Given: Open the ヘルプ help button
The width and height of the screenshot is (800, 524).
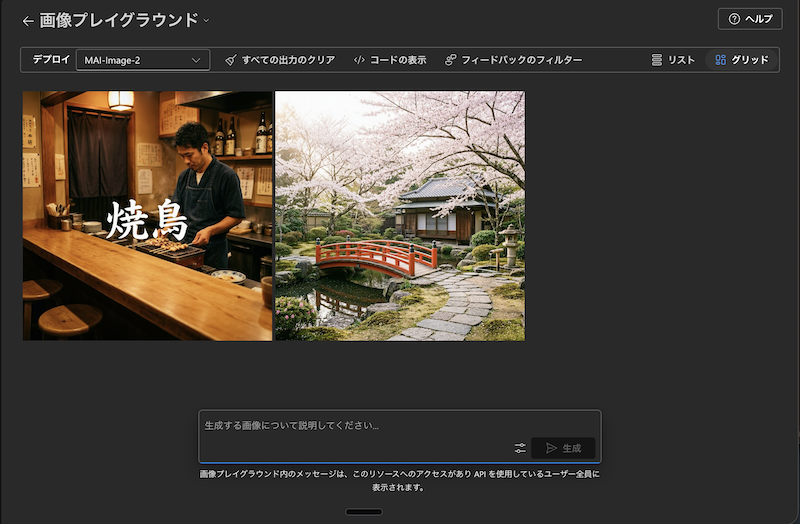Looking at the screenshot, I should pyautogui.click(x=749, y=19).
